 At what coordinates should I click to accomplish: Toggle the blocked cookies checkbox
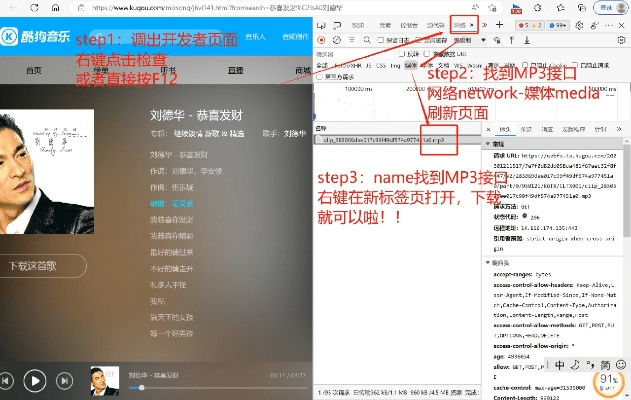pyautogui.click(x=525, y=65)
